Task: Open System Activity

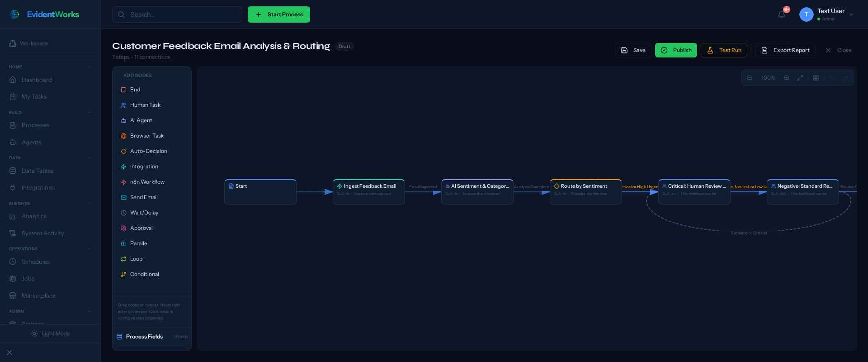Action: pyautogui.click(x=50, y=233)
